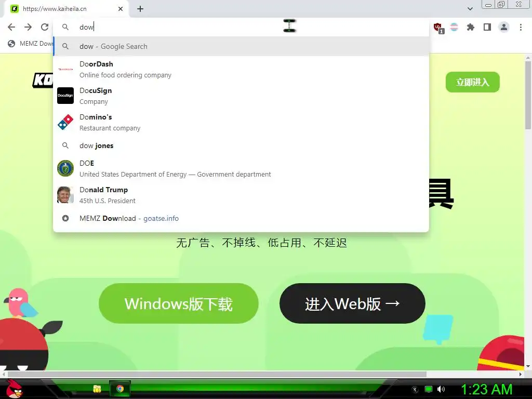Click the striped flag extension icon
Viewport: 532px width, 399px height.
[454, 27]
